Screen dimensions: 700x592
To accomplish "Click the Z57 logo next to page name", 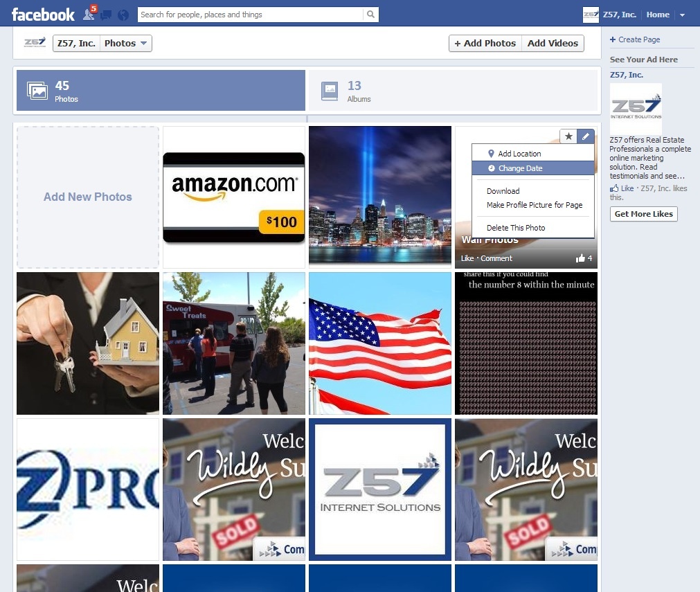I will pyautogui.click(x=35, y=43).
